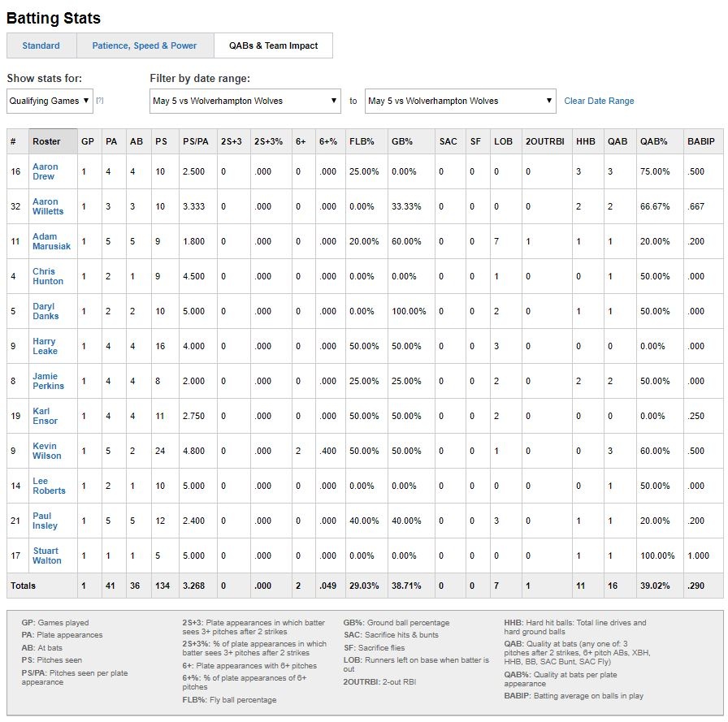This screenshot has height=722, width=728.
Task: Open Chris Hunton player link
Action: 47,276
